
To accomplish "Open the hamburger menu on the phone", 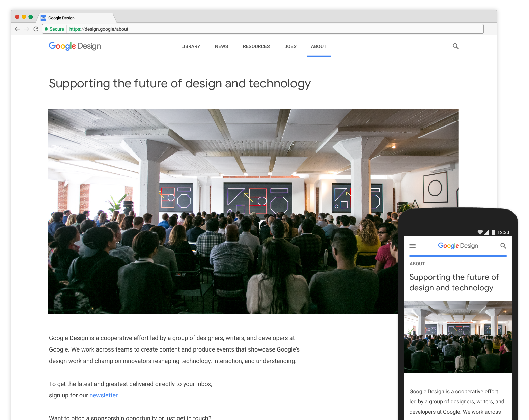I will [x=413, y=246].
